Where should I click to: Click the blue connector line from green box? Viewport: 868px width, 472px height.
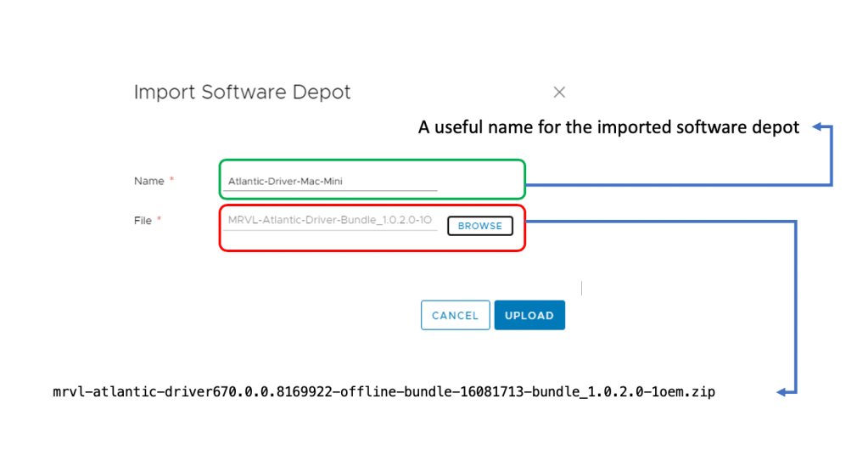click(x=679, y=184)
